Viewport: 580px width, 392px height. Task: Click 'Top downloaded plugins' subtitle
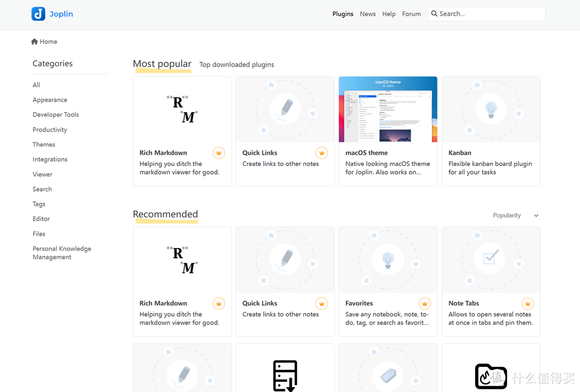(x=237, y=65)
